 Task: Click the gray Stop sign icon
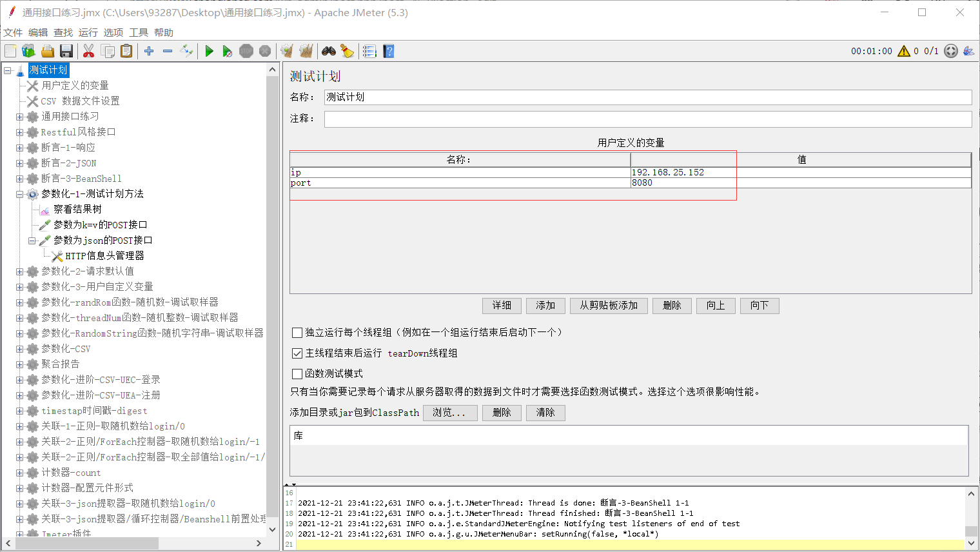246,51
